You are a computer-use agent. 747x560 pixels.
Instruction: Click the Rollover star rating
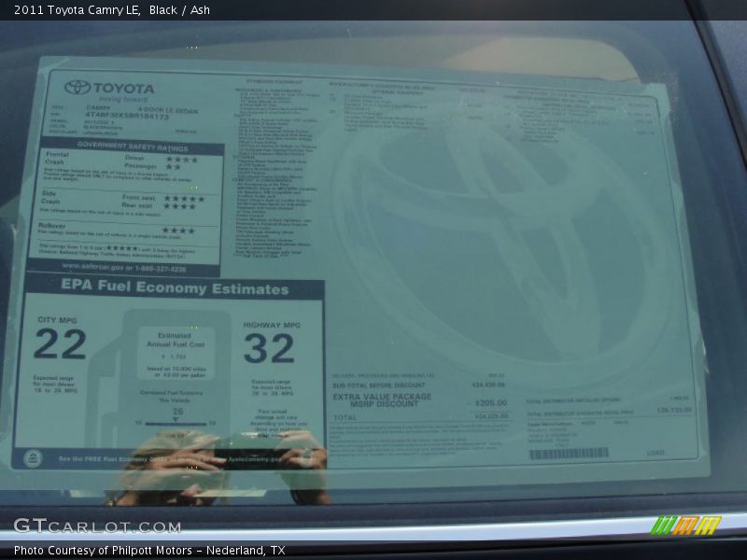[x=179, y=231]
